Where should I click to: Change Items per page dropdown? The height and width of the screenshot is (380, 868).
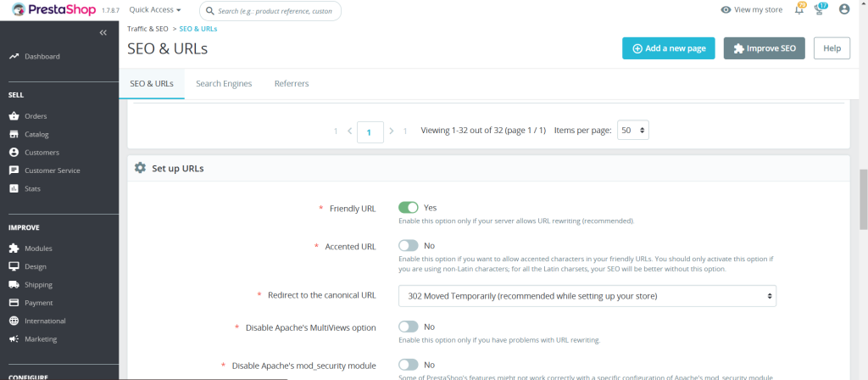(632, 131)
